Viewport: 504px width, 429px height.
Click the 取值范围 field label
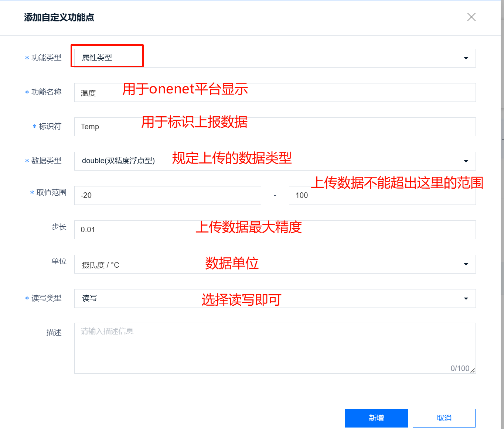[x=51, y=192]
